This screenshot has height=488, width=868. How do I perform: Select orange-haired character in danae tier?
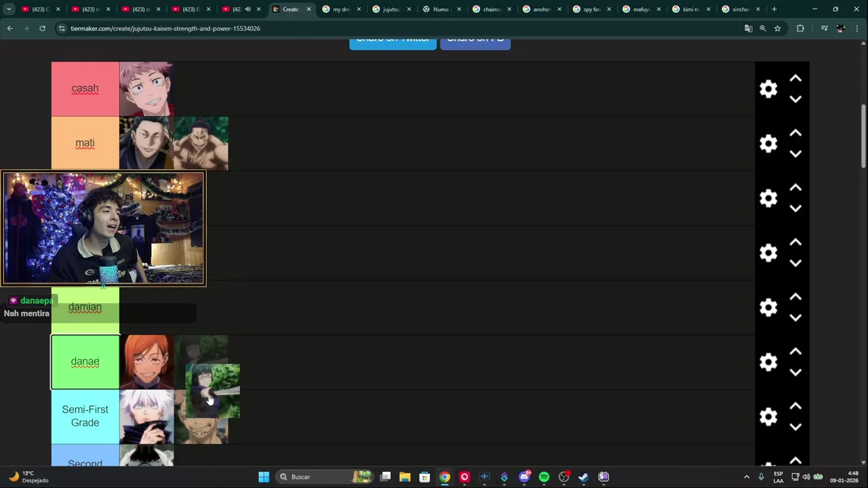tap(146, 362)
